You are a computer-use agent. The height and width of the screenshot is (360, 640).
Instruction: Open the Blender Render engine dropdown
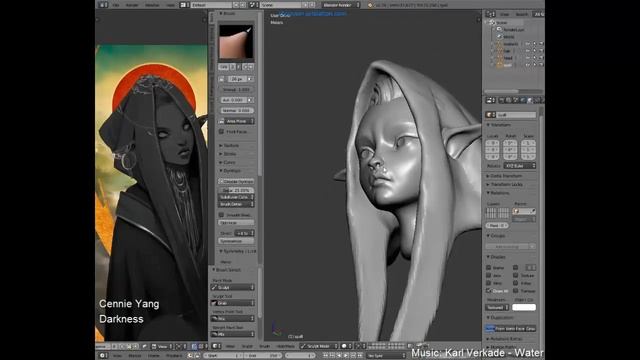341,5
